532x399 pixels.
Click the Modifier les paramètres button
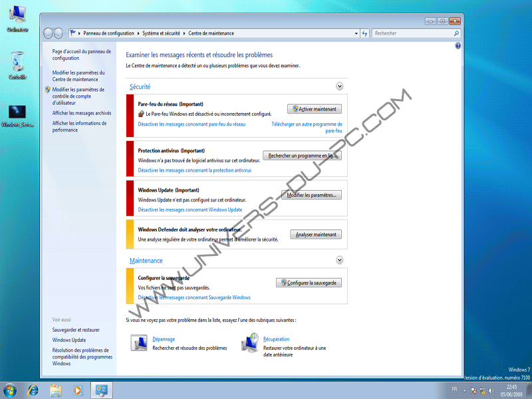(311, 195)
